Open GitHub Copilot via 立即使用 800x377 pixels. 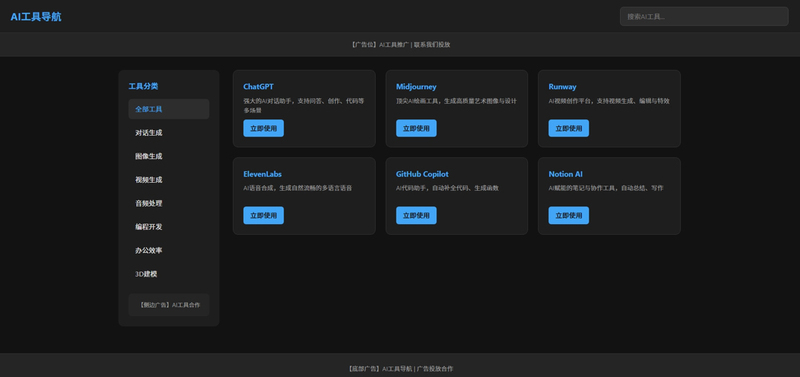point(416,215)
